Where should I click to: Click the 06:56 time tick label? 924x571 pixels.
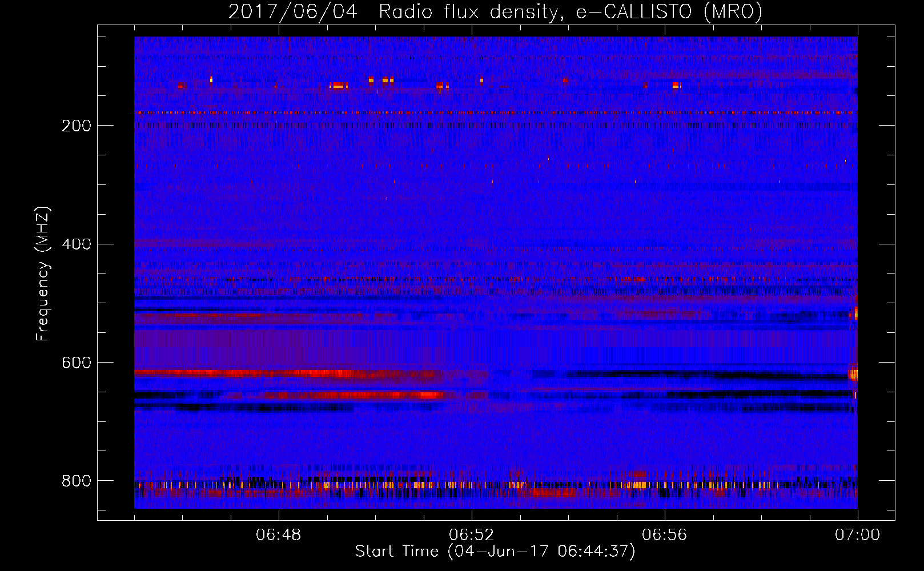click(x=665, y=535)
